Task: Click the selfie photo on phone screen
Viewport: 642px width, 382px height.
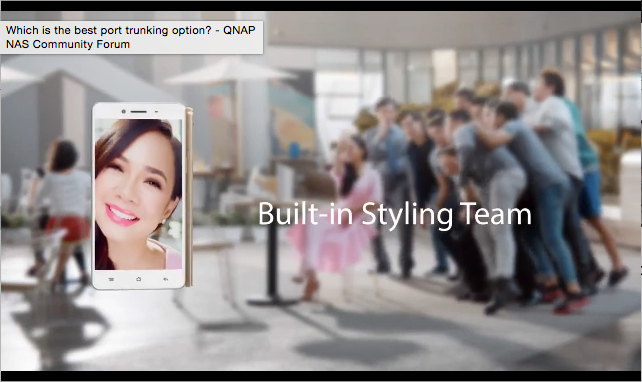Action: pos(138,194)
